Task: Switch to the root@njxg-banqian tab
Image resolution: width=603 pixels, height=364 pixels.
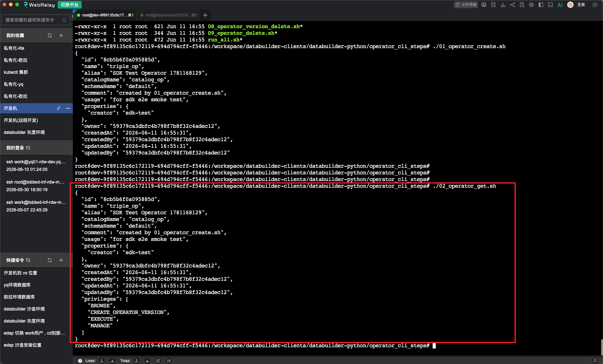Action: [x=169, y=15]
